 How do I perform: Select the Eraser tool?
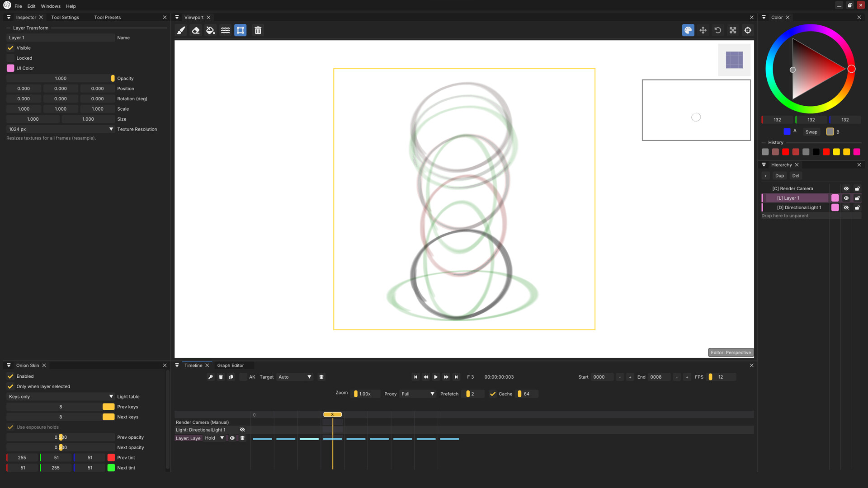click(x=195, y=30)
